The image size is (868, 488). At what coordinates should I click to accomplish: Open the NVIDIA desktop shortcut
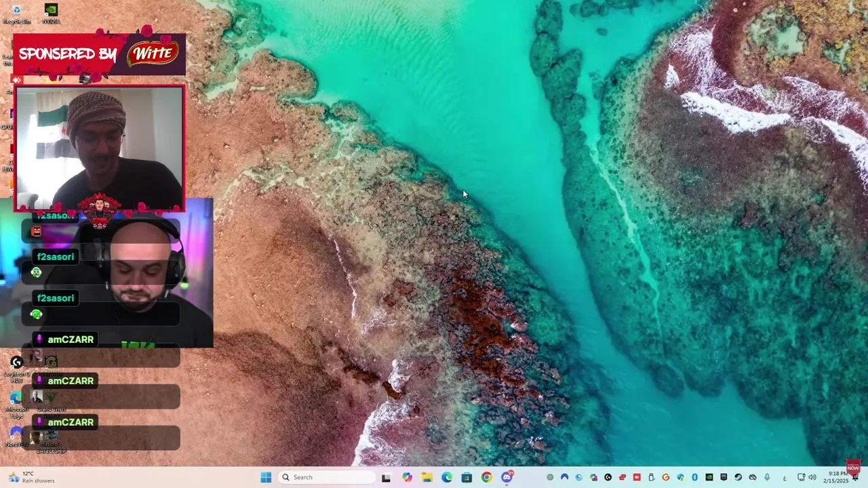(x=51, y=14)
